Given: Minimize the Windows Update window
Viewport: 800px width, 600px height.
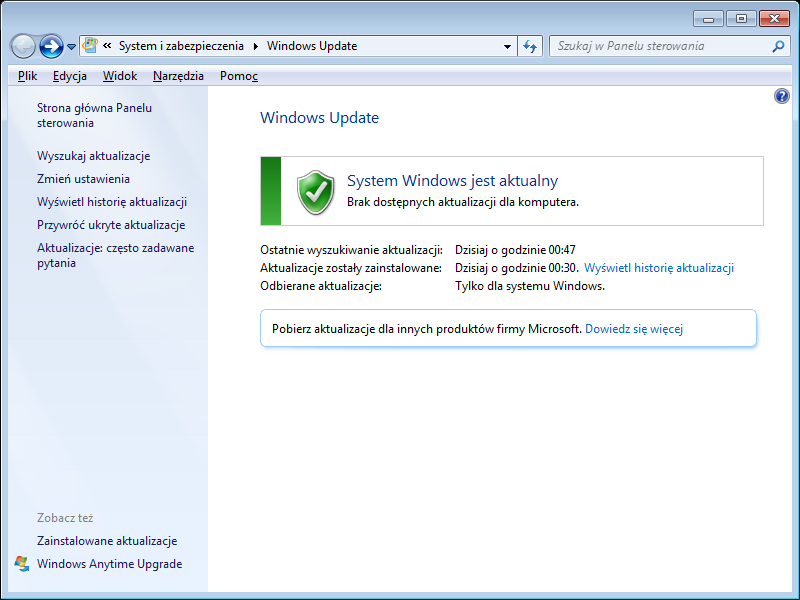Looking at the screenshot, I should tap(708, 19).
